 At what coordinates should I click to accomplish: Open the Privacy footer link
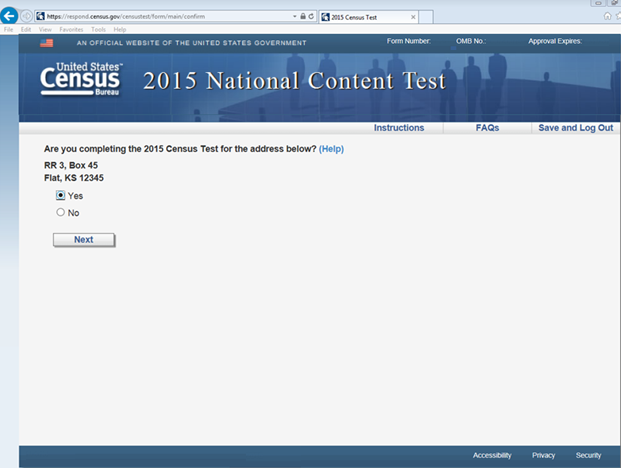tap(543, 455)
